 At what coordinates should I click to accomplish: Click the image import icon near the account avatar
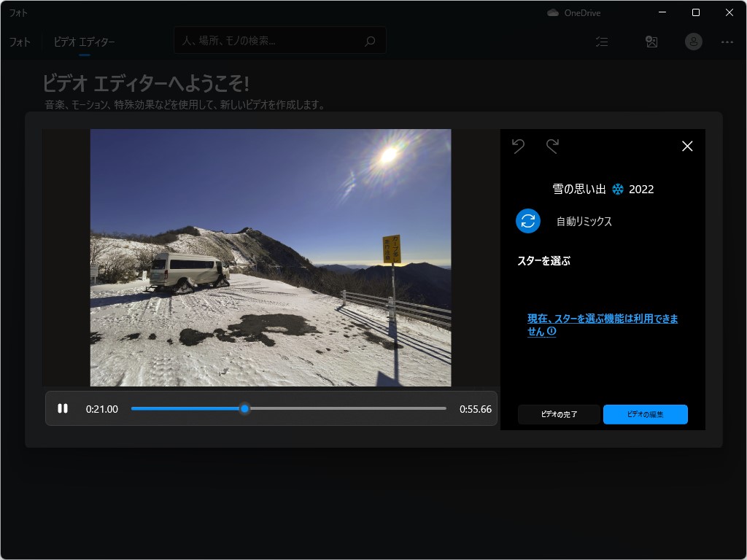[651, 42]
